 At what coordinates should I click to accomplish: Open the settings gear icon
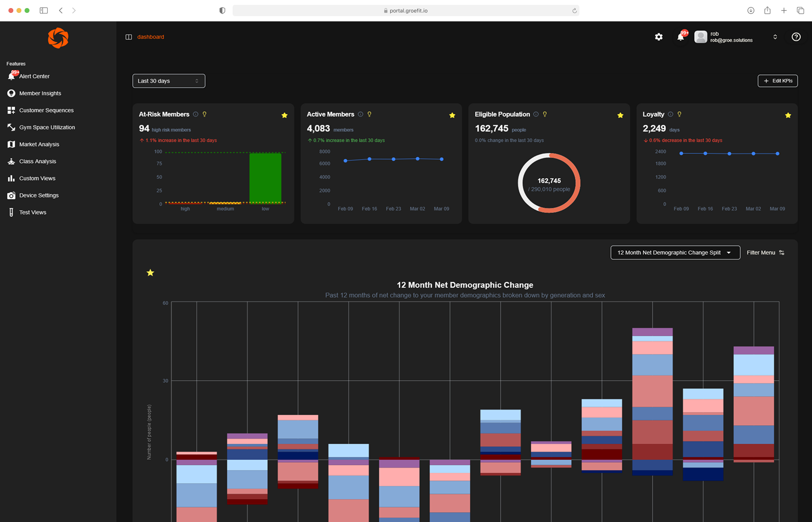pos(659,37)
